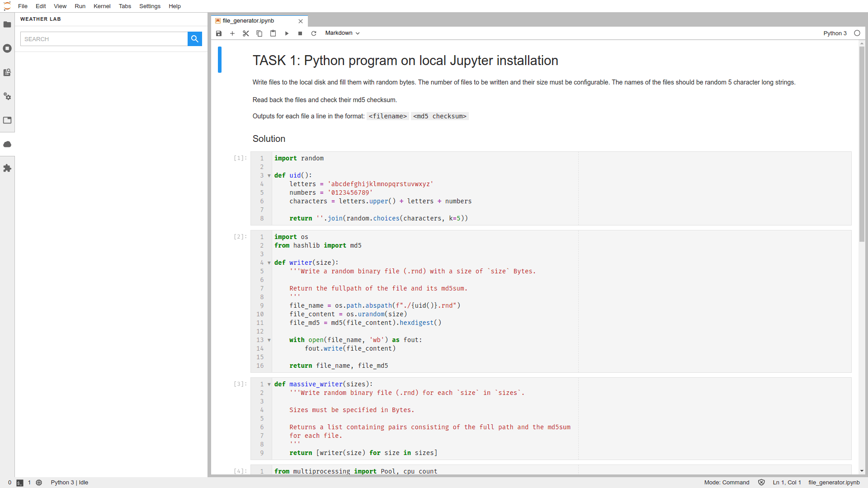Open the Kernel menu
The height and width of the screenshot is (488, 868).
coord(102,6)
